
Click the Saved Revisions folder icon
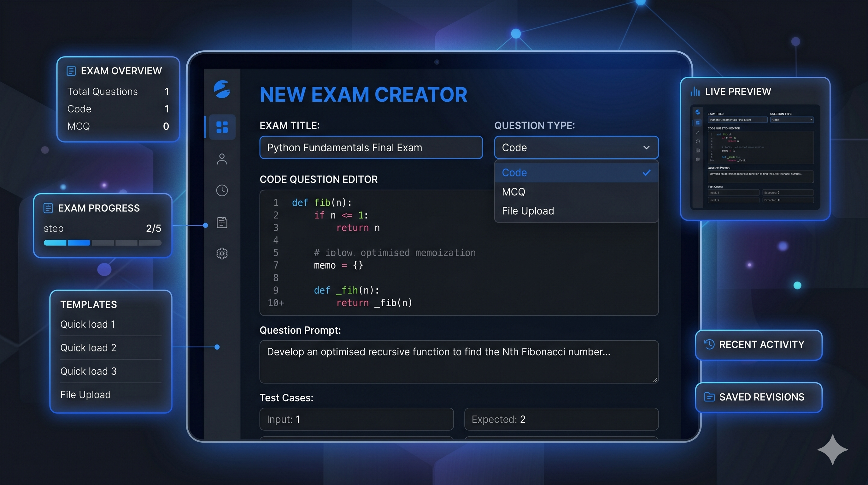pyautogui.click(x=709, y=397)
